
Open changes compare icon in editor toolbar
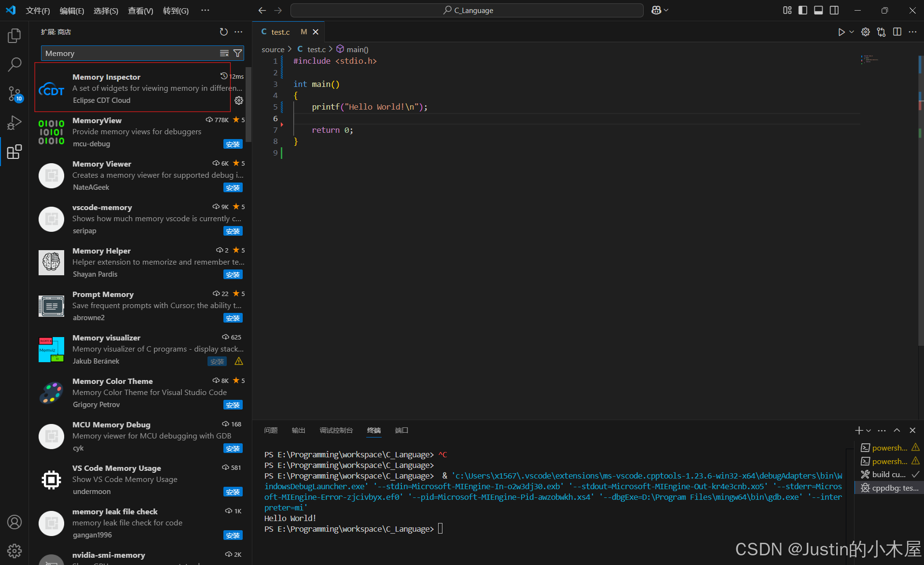click(x=882, y=32)
